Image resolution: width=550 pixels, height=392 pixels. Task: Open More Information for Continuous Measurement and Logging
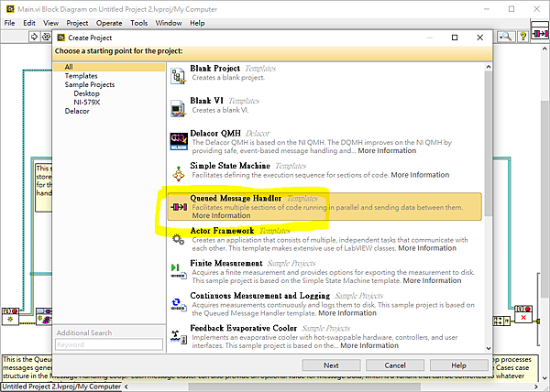click(x=347, y=313)
